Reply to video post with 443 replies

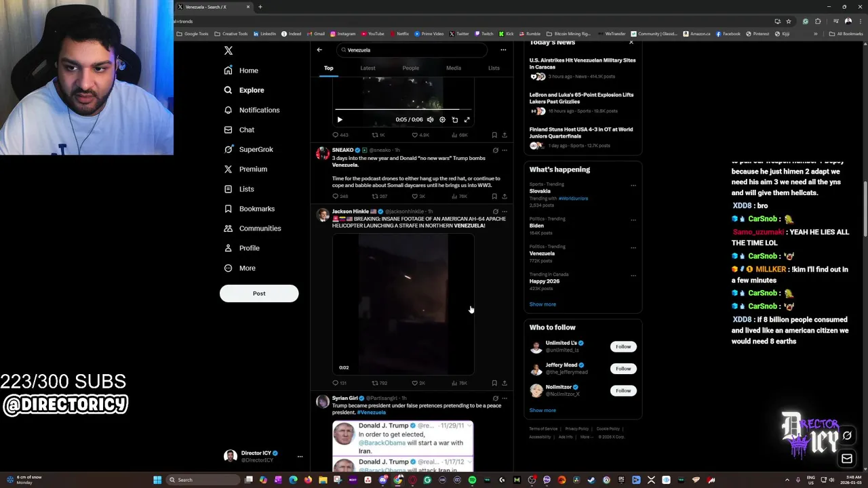click(340, 135)
